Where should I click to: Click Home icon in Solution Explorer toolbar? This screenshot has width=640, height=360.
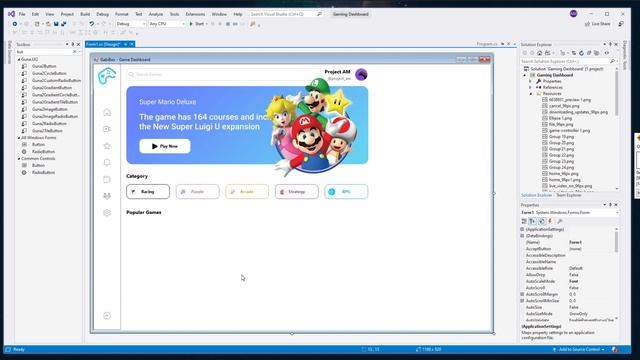coord(540,53)
